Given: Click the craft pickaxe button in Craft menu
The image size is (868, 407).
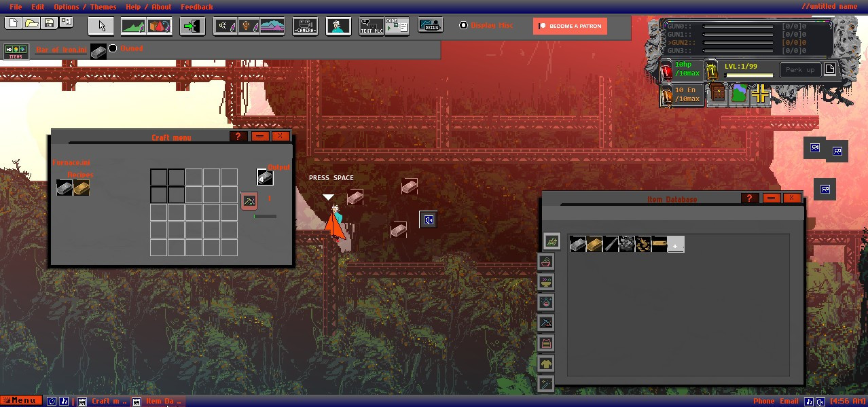Looking at the screenshot, I should click(249, 200).
